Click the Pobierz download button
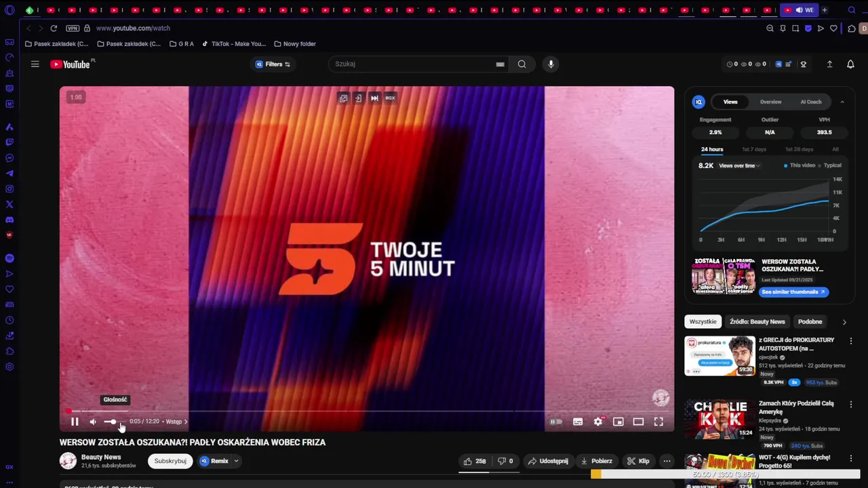The width and height of the screenshot is (868, 488). point(597,461)
